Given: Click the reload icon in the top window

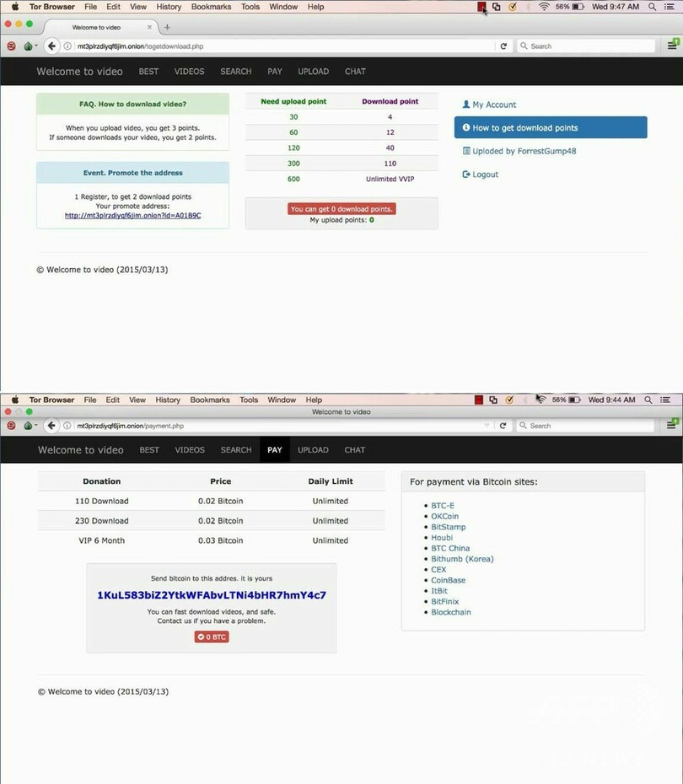Looking at the screenshot, I should [504, 46].
